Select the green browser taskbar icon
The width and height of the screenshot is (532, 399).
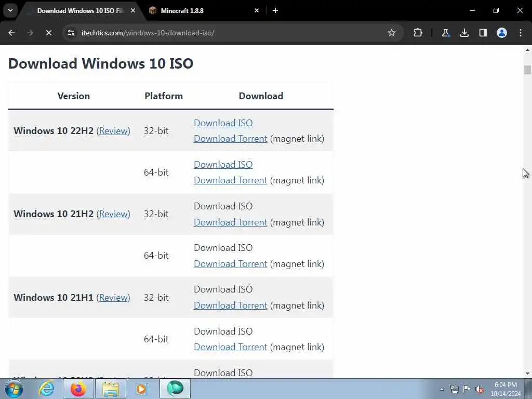pos(175,389)
